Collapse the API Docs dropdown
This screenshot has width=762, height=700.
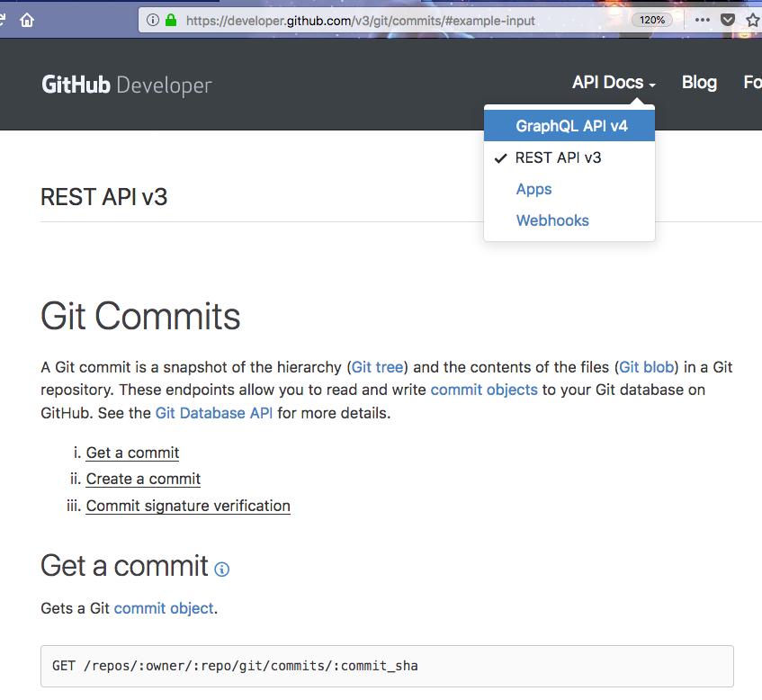click(x=614, y=83)
